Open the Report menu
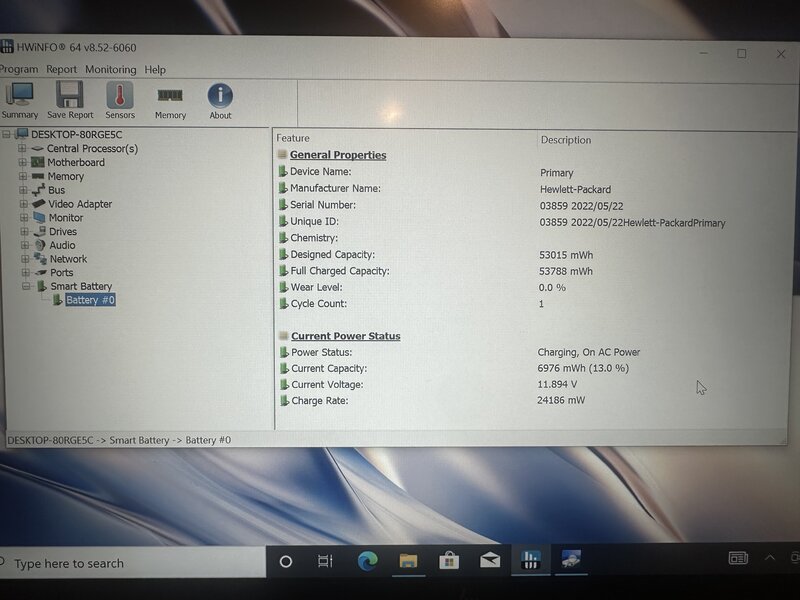The width and height of the screenshot is (800, 600). 61,69
